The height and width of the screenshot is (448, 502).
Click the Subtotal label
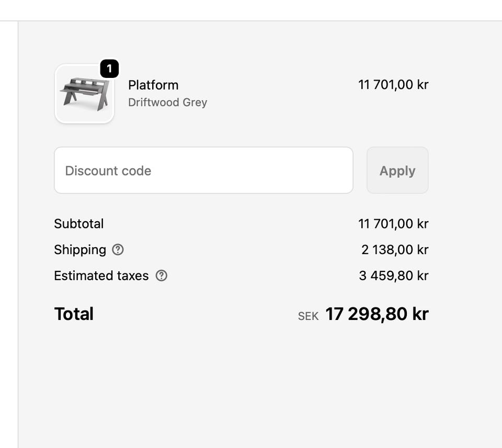[x=79, y=224]
